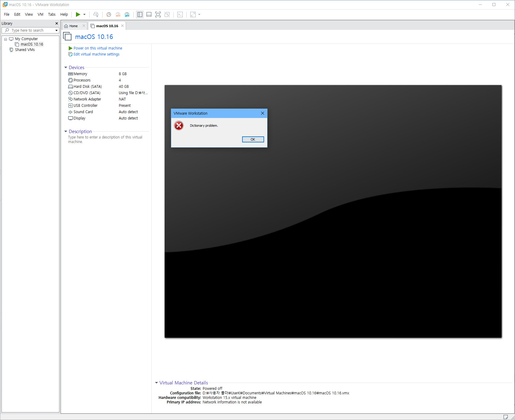The width and height of the screenshot is (515, 420).
Task: Click the CD/DVD disc icon
Action: [x=71, y=93]
